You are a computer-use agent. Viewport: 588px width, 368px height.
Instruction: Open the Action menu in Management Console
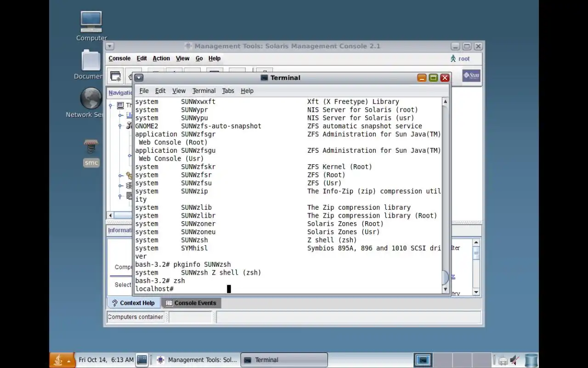pyautogui.click(x=161, y=58)
